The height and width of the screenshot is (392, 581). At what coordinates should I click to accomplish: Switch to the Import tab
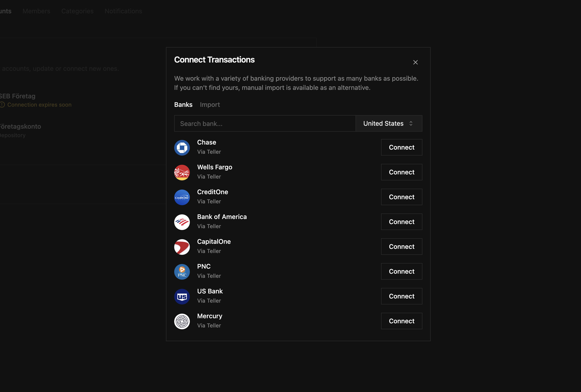[210, 105]
